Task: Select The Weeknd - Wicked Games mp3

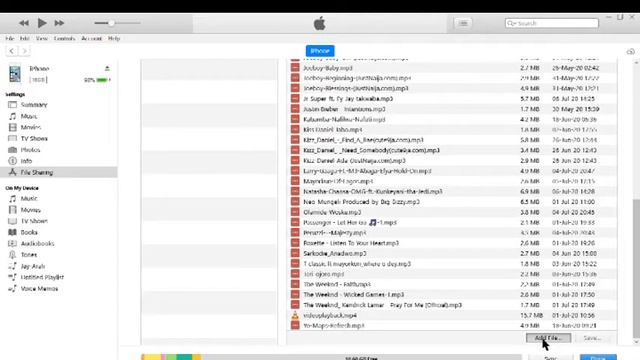Action: (x=453, y=295)
